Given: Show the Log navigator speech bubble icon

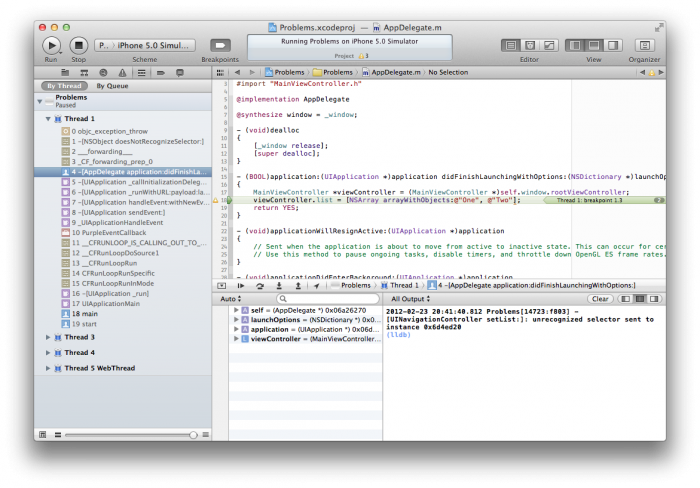Looking at the screenshot, I should [180, 72].
